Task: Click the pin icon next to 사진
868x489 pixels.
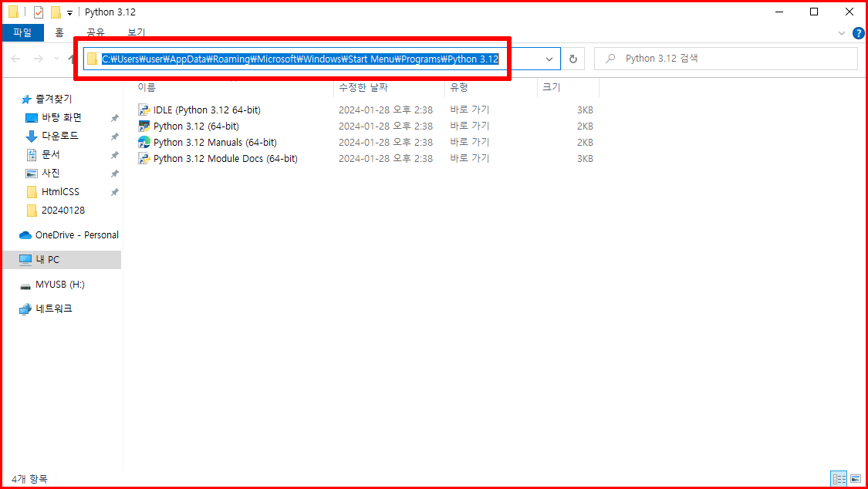Action: click(115, 174)
